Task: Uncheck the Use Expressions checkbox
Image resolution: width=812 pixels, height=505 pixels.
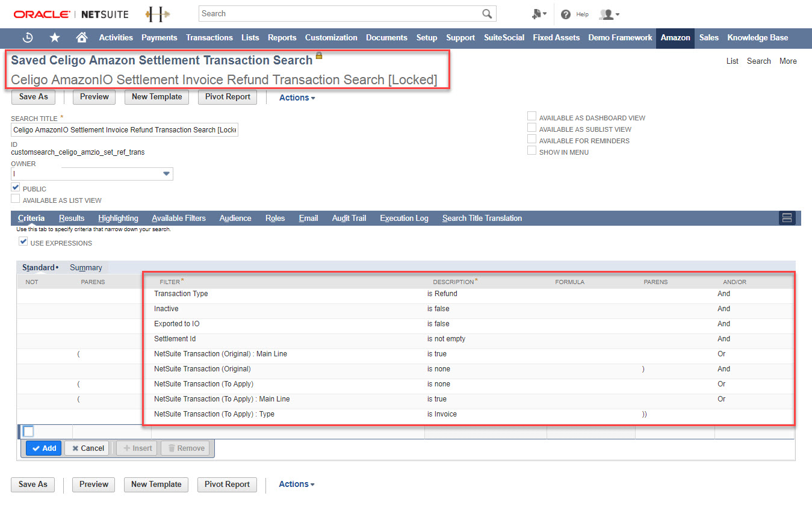Action: coord(23,242)
